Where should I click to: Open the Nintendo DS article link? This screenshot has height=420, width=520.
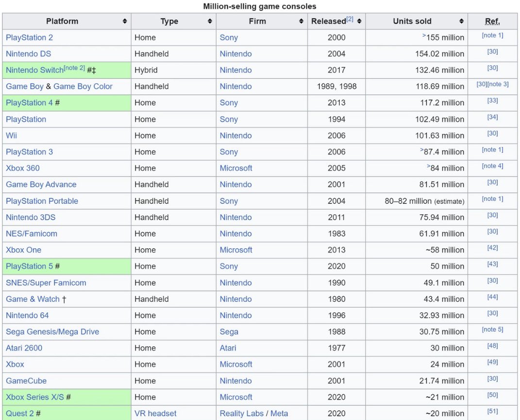[29, 54]
